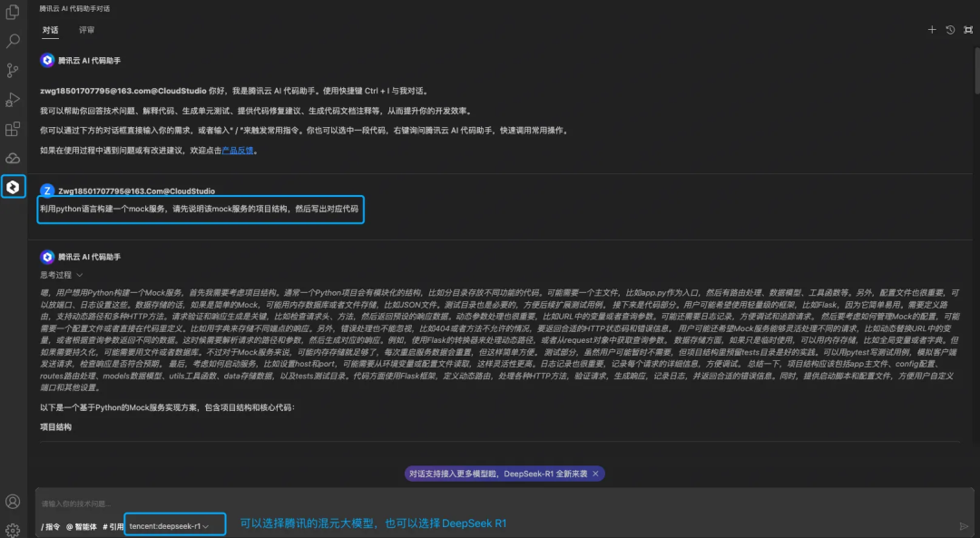Click the send arrow icon
Screen dimensions: 980x538
click(x=964, y=526)
